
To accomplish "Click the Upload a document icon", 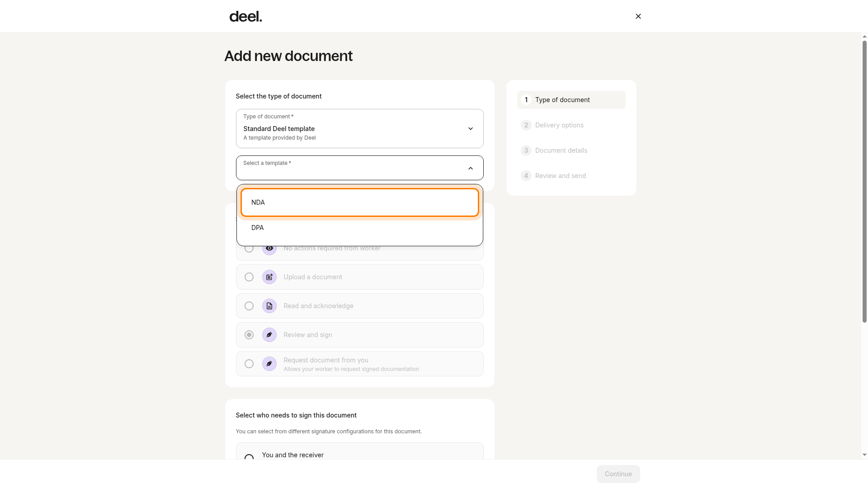I will click(269, 277).
